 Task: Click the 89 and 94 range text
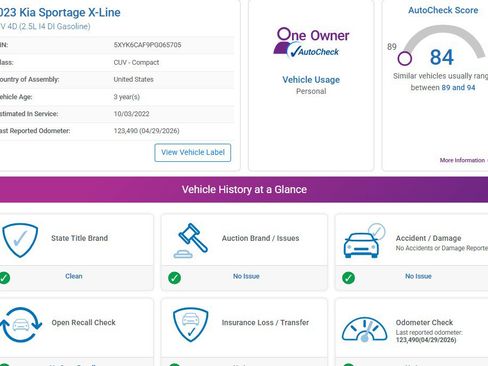coord(458,88)
